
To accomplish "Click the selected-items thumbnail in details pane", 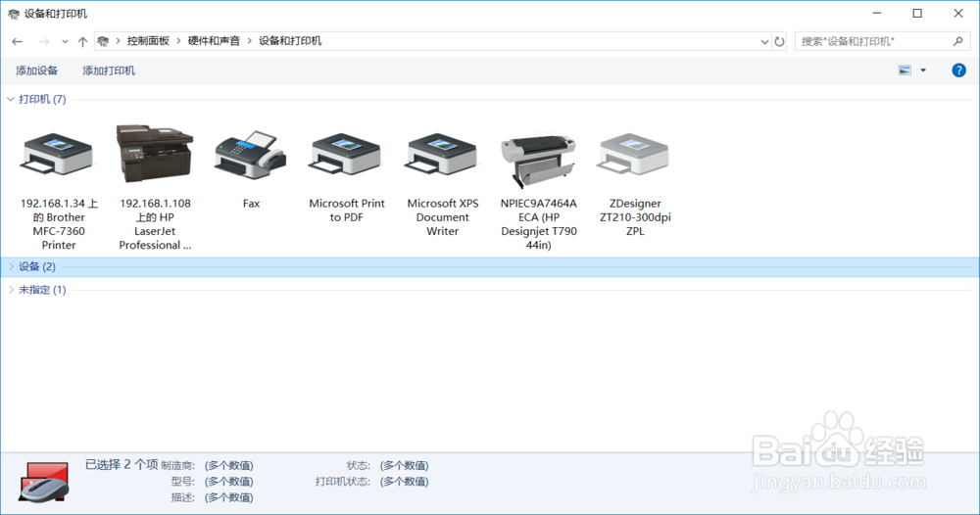I will tap(44, 482).
